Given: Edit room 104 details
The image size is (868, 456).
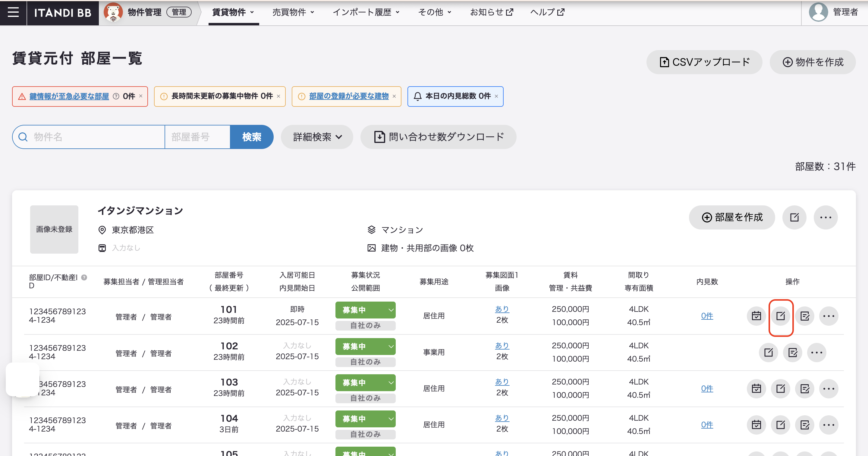Looking at the screenshot, I should click(x=780, y=425).
